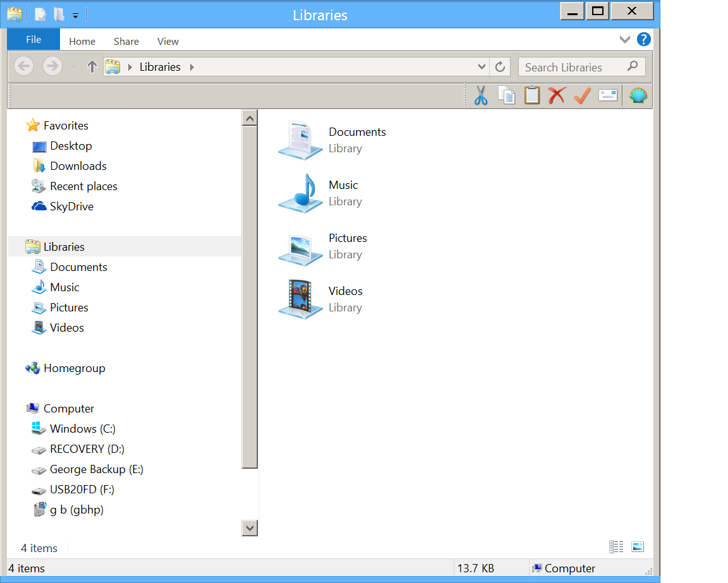Click the navigation pane scrollbar thumb
Image resolution: width=728 pixels, height=583 pixels.
[250, 298]
